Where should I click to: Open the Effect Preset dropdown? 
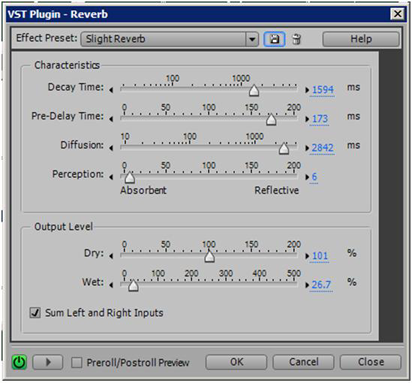252,39
